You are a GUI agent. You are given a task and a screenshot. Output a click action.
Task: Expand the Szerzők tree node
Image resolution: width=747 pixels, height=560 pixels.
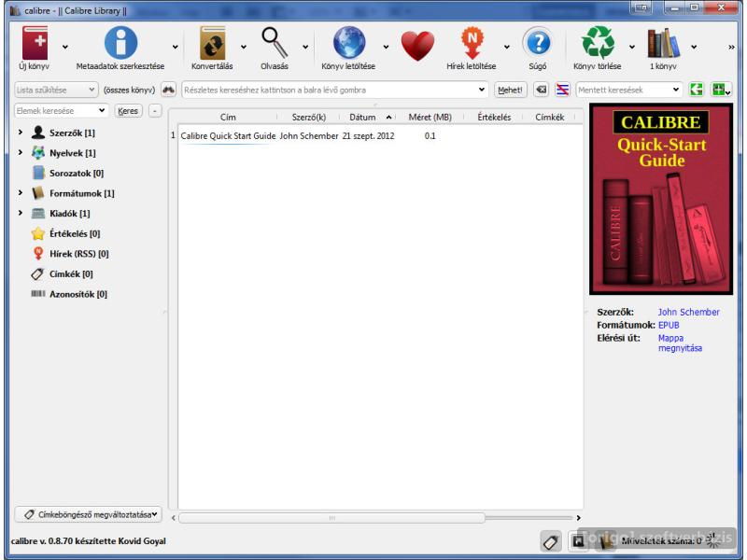pos(20,132)
